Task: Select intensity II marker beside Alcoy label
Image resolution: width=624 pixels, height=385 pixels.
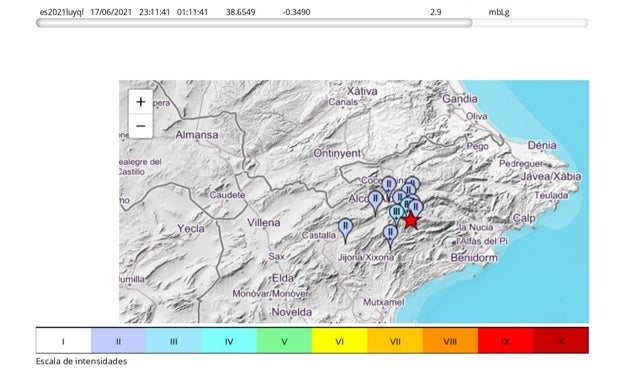Action: 375,202
